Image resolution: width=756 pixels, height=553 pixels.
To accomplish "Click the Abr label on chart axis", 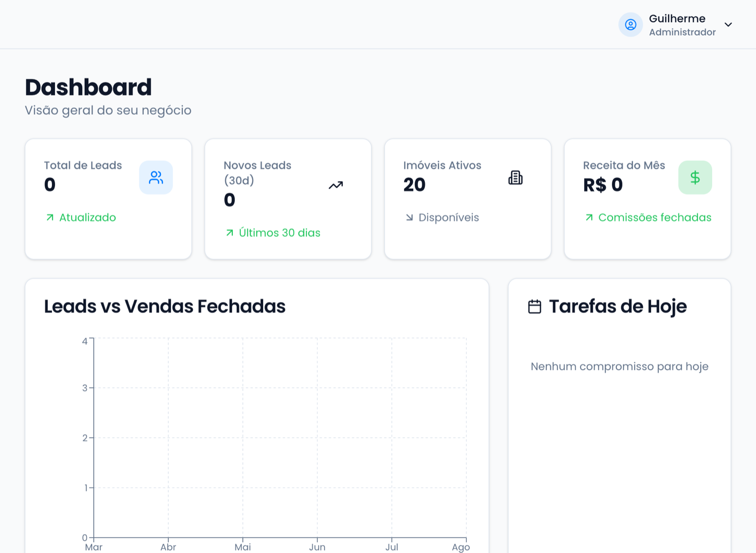I will [x=168, y=547].
